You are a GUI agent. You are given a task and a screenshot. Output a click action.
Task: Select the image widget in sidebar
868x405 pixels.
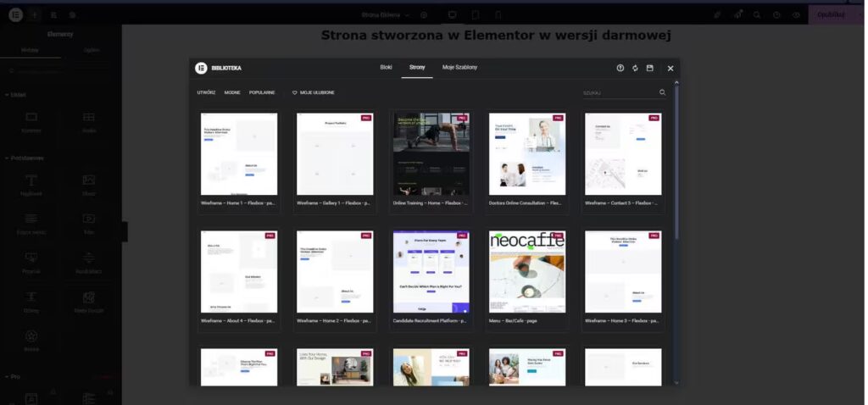[88, 186]
